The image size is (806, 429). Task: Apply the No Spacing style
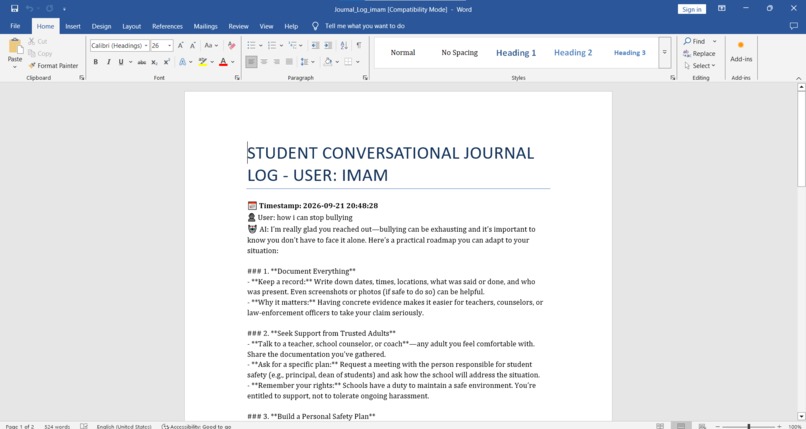(460, 52)
